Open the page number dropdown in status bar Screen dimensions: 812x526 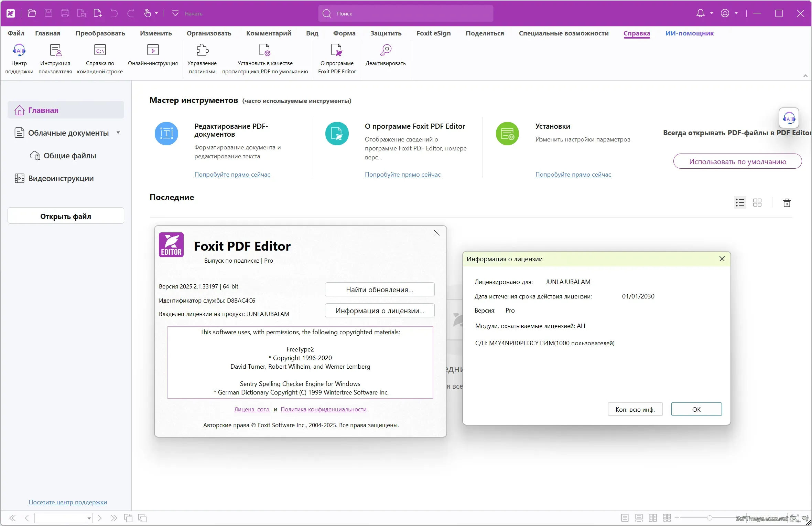[x=89, y=518]
